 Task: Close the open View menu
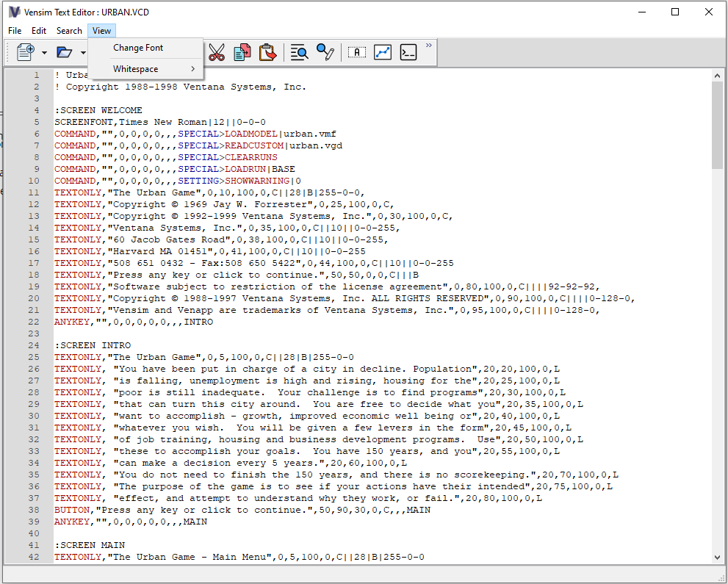pos(101,31)
